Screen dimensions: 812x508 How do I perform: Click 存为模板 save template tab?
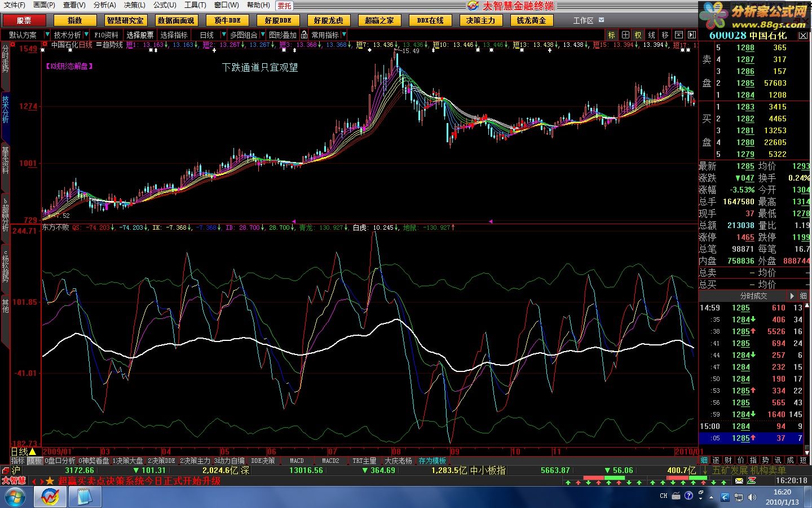point(432,461)
